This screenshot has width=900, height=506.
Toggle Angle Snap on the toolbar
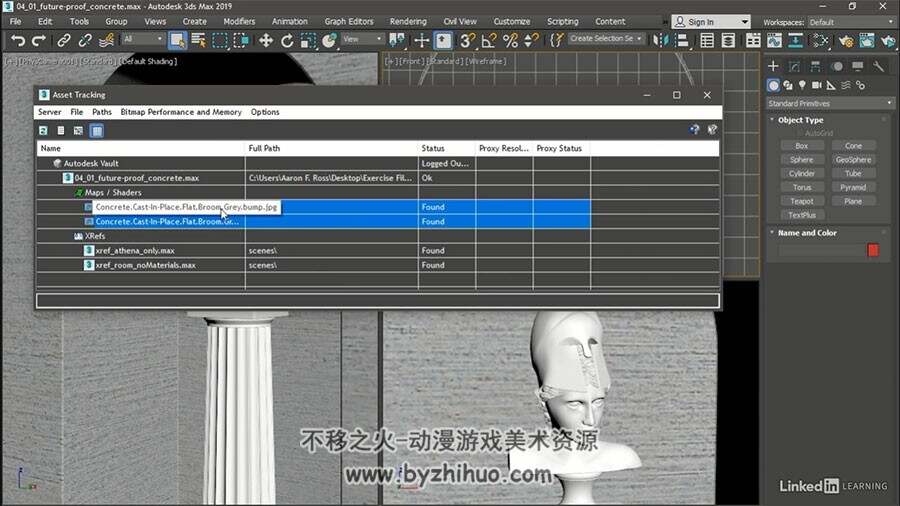489,41
